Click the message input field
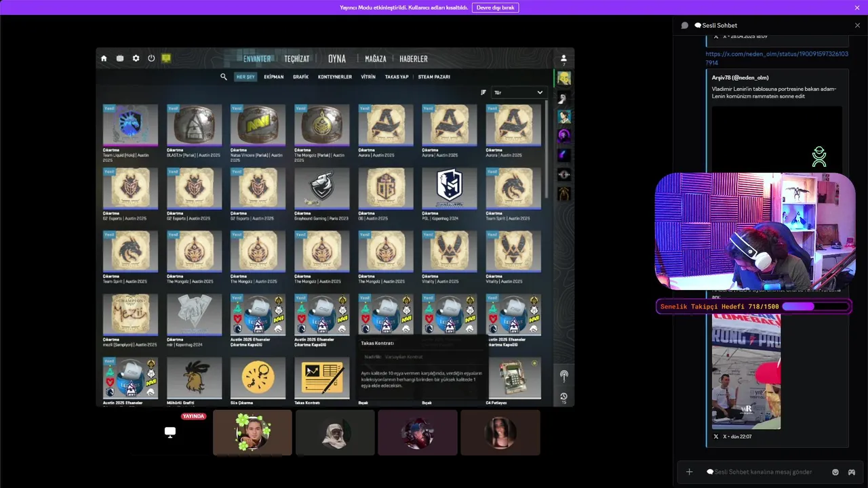 point(766,472)
